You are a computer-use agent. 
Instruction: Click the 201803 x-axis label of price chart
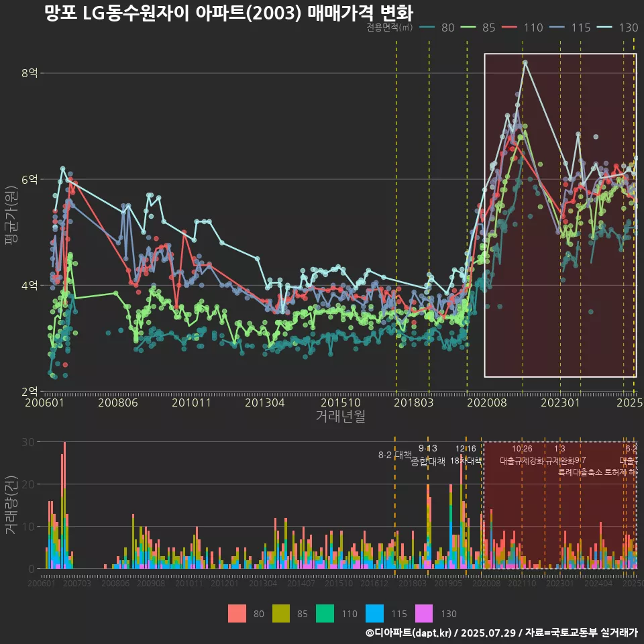pos(414,402)
